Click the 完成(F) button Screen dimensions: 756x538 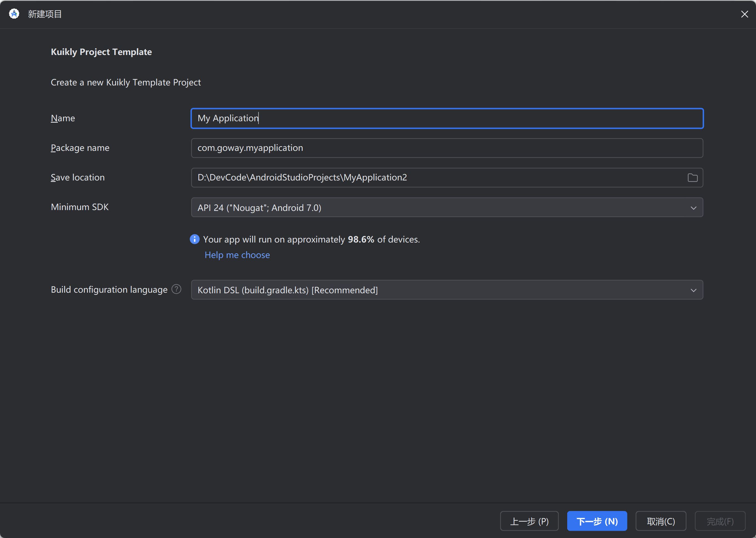coord(720,521)
